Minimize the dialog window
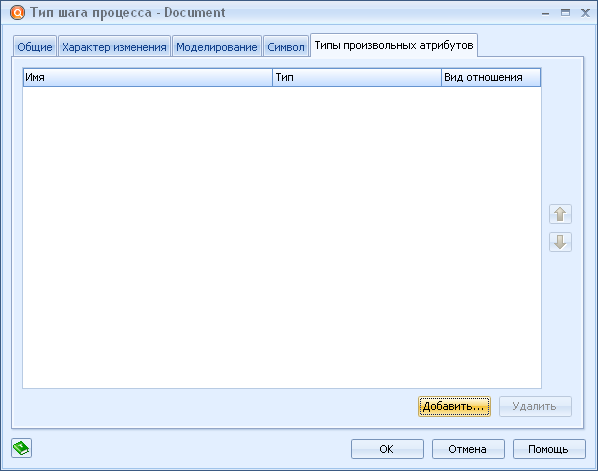This screenshot has height=471, width=598. pos(545,13)
